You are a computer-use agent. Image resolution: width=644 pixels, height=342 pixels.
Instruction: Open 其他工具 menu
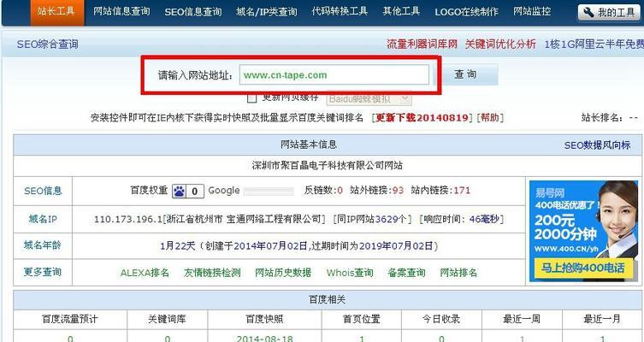coord(401,11)
